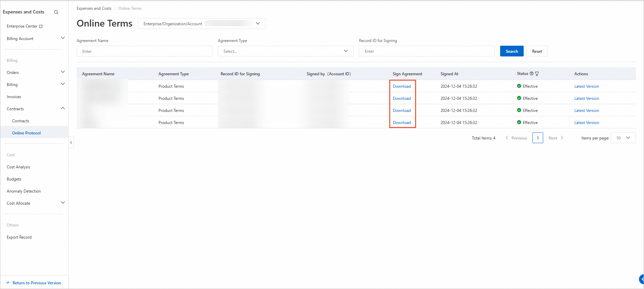View Latest Version for the third row
Screen dimensions: 644x289
587,111
